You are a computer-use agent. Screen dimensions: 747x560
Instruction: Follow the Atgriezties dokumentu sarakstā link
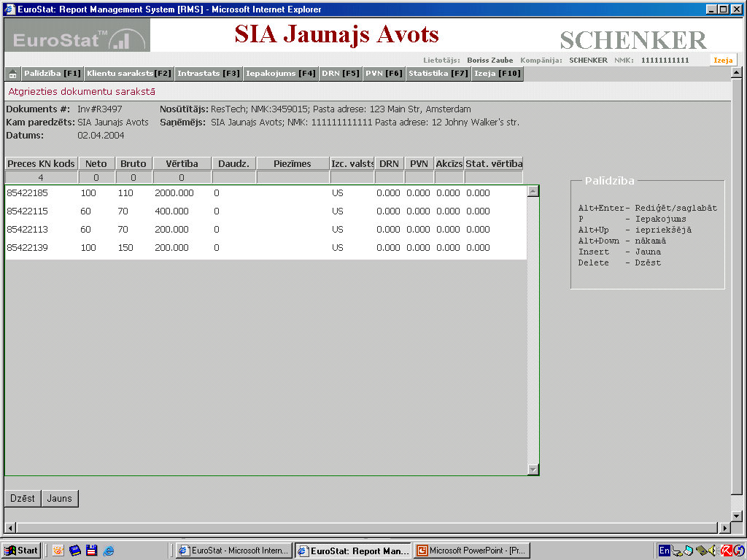tap(82, 91)
